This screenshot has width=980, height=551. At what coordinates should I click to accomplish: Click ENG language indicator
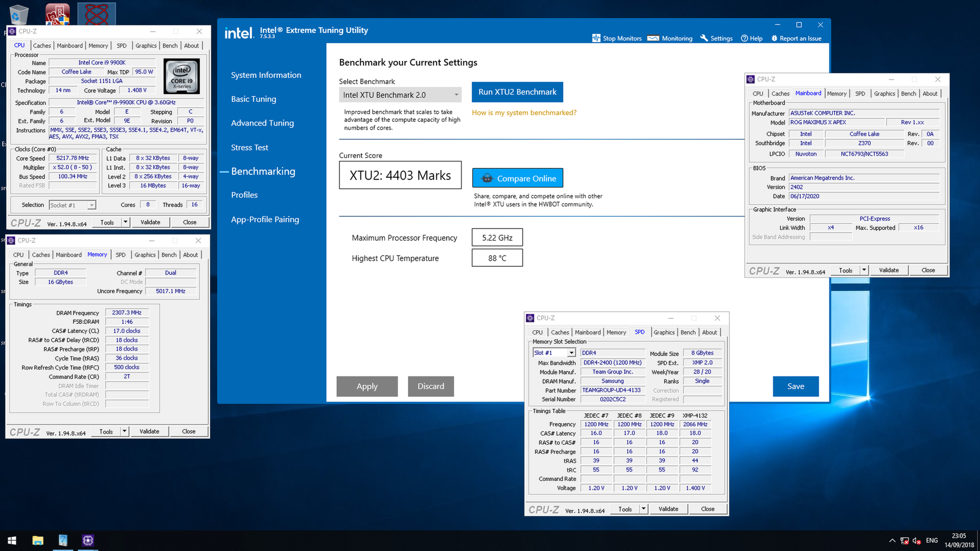pyautogui.click(x=932, y=541)
